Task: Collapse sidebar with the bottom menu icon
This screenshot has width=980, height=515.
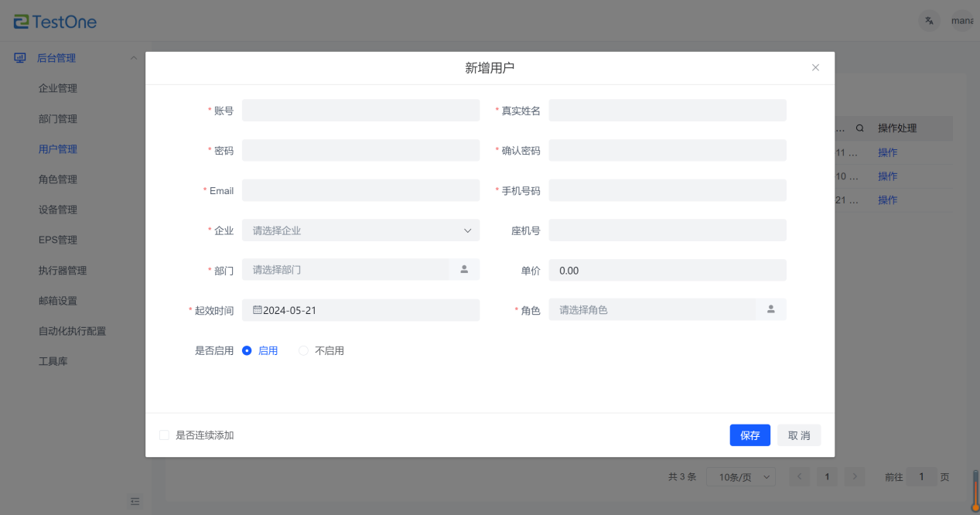Action: click(x=135, y=502)
